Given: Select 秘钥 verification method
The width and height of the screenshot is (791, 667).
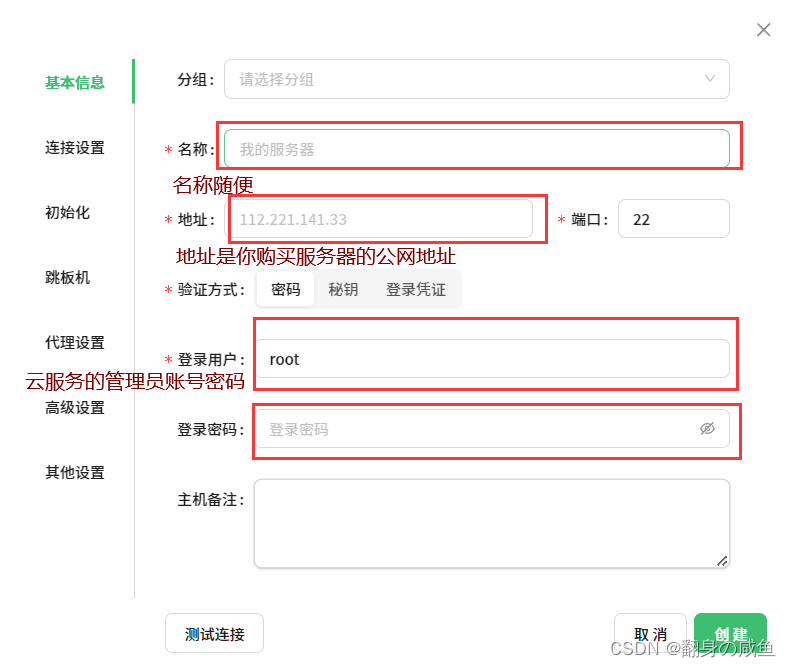Looking at the screenshot, I should coord(343,290).
